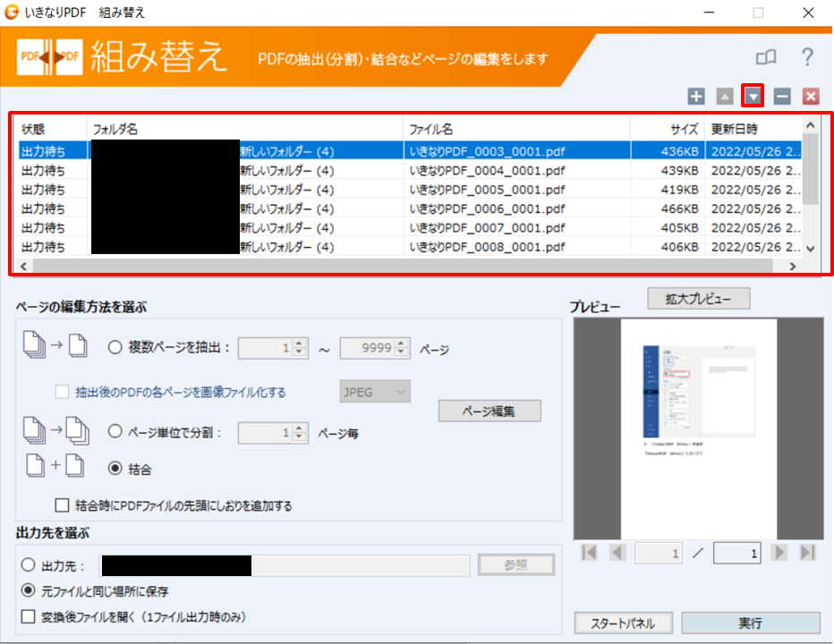Image resolution: width=834 pixels, height=644 pixels.
Task: Click the file list scroll down arrow
Action: pos(810,249)
